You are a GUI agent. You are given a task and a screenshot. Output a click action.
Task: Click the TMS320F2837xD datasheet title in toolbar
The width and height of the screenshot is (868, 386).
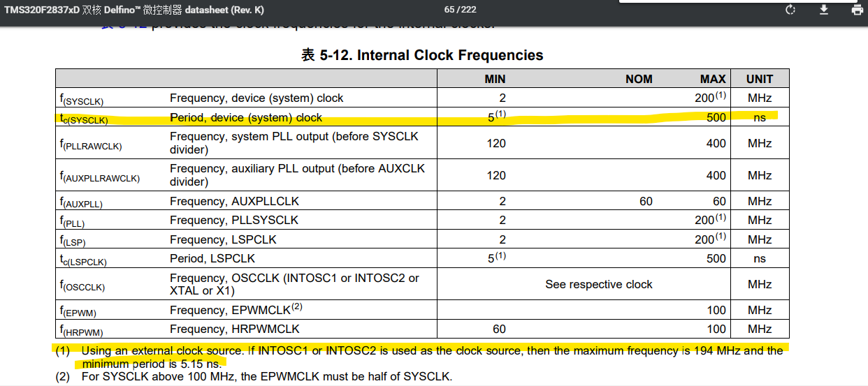(x=134, y=10)
